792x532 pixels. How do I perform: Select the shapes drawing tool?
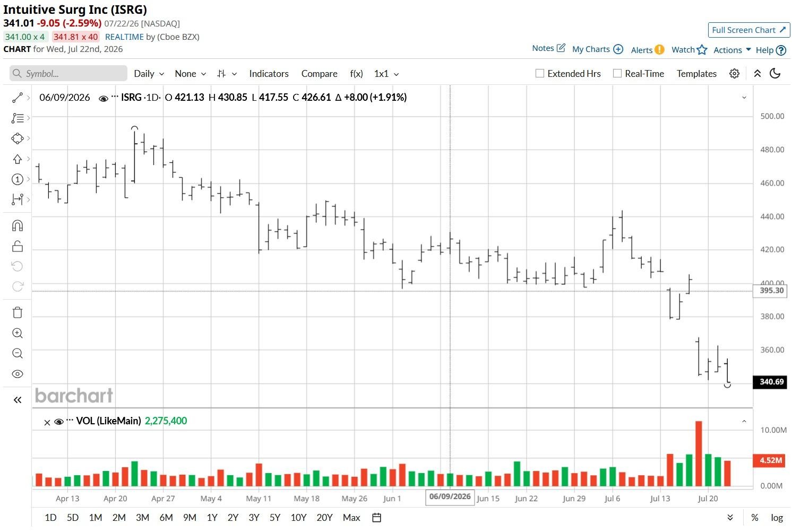pyautogui.click(x=18, y=138)
